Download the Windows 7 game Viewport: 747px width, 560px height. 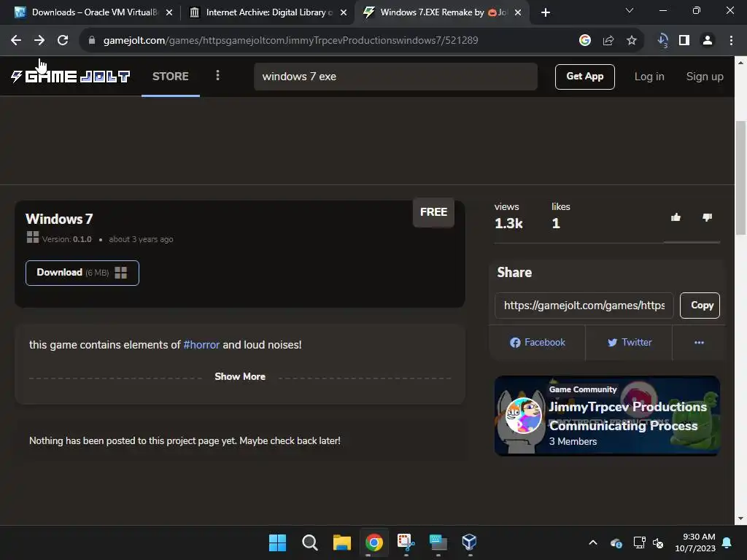pos(82,273)
